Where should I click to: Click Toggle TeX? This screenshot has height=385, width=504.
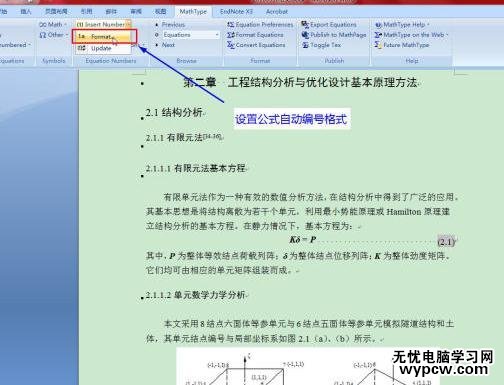point(321,45)
